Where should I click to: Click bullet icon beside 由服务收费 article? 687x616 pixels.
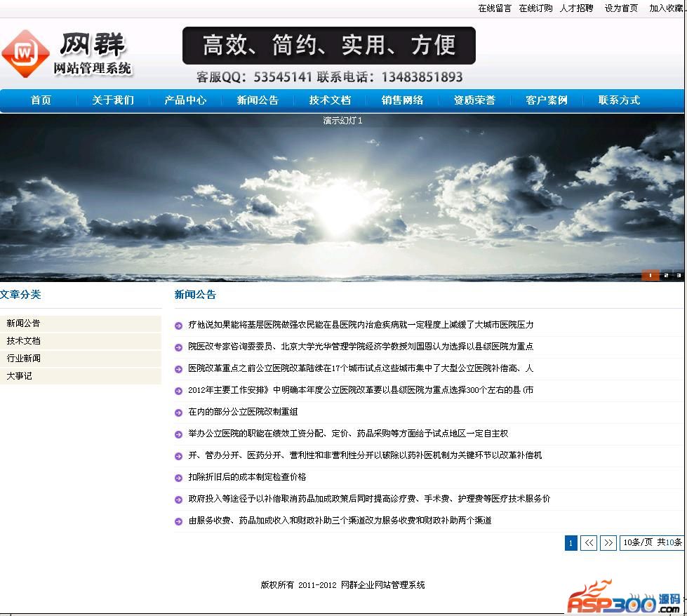pyautogui.click(x=178, y=521)
